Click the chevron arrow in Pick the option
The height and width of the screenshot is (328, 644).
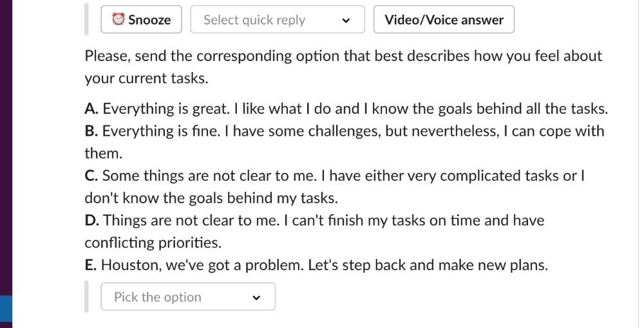256,298
